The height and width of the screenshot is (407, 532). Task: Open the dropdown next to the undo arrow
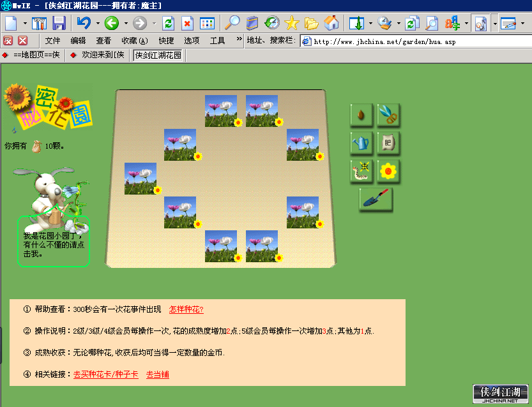[x=98, y=24]
